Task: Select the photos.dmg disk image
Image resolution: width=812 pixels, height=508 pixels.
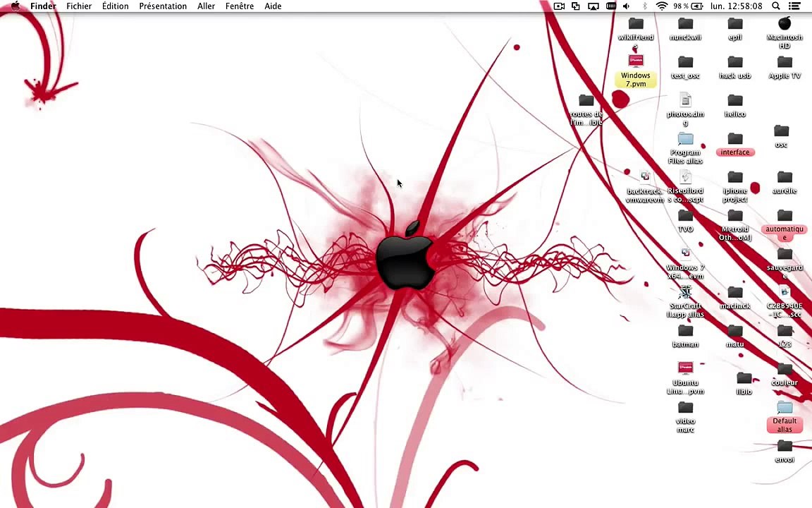Action: coord(686,99)
